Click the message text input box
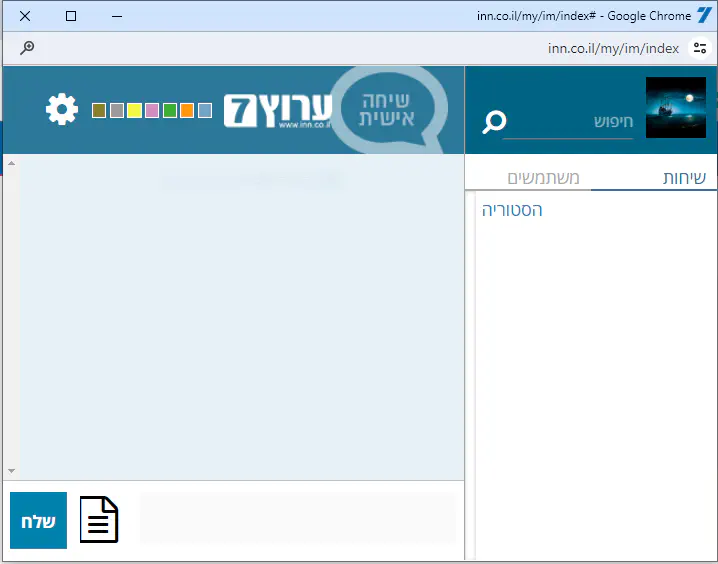This screenshot has height=564, width=718. tap(297, 518)
